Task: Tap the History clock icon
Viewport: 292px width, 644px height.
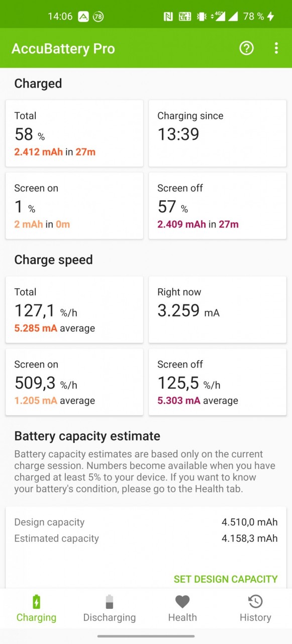Action: pyautogui.click(x=255, y=601)
